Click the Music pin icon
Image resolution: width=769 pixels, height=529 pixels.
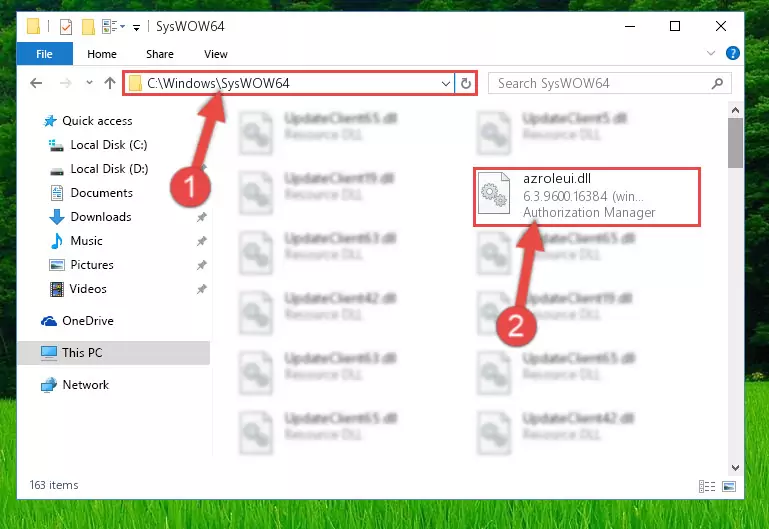coord(202,241)
